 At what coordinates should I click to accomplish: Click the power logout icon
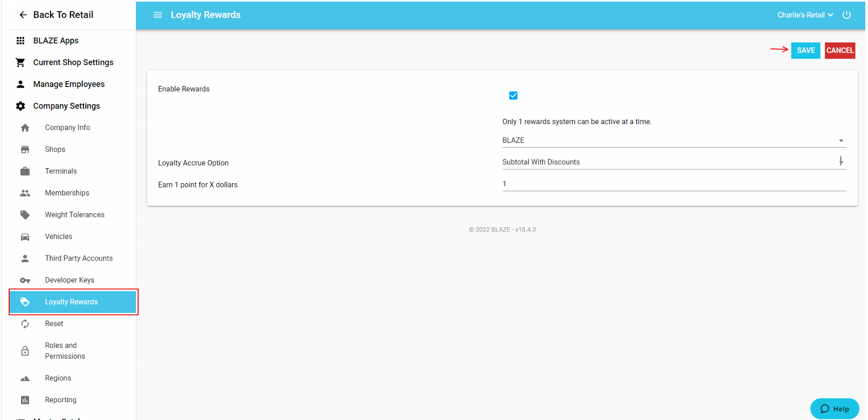[x=847, y=15]
